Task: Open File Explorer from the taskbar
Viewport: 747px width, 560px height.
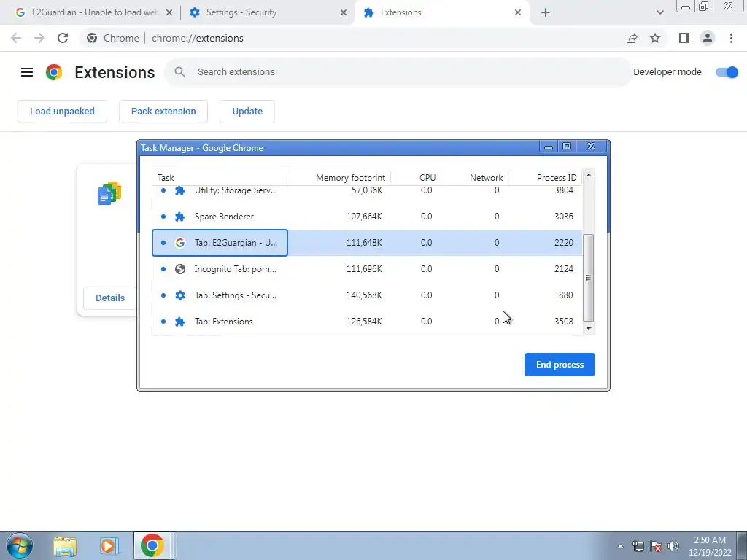Action: pyautogui.click(x=64, y=545)
